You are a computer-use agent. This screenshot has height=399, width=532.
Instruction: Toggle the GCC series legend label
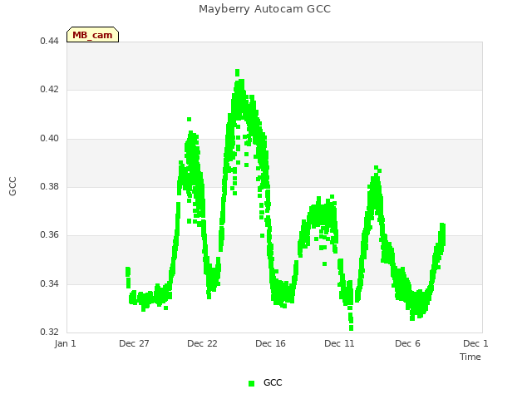[273, 382]
